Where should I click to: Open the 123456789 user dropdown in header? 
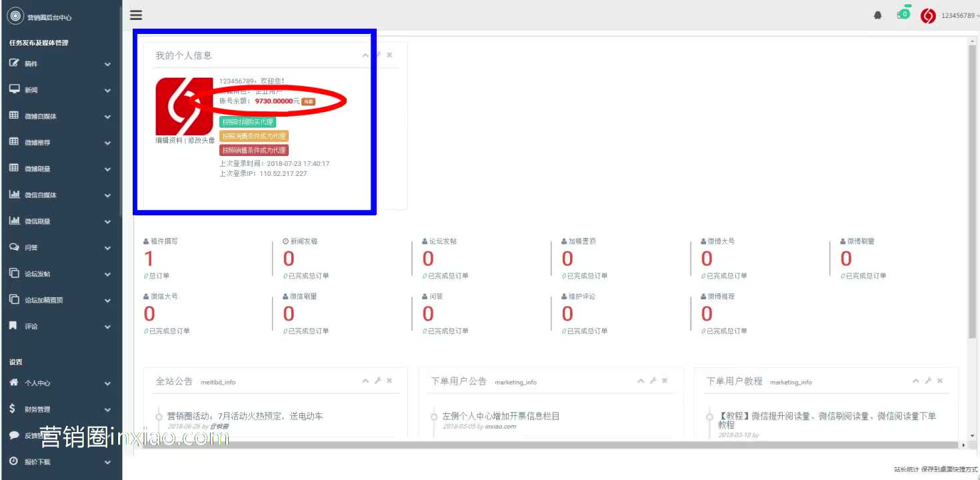[x=960, y=16]
